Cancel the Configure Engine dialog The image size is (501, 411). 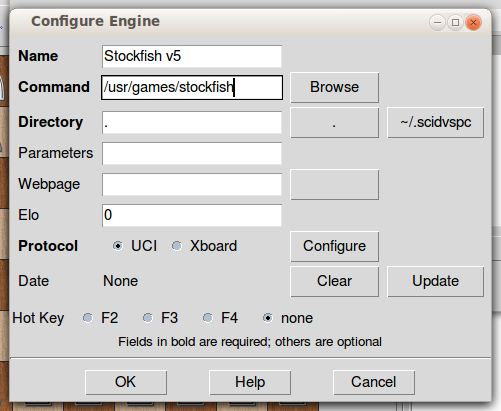pyautogui.click(x=374, y=382)
